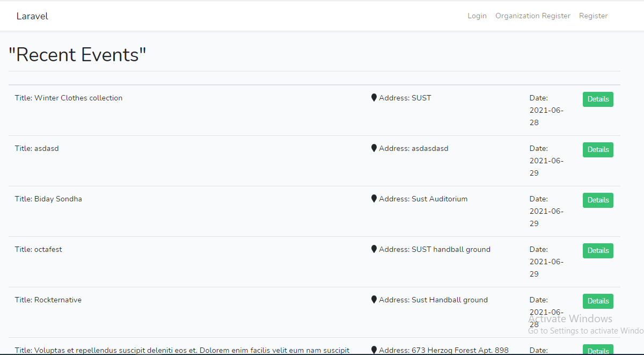
Task: Click the text Address: asdasdasd
Action: tap(414, 148)
